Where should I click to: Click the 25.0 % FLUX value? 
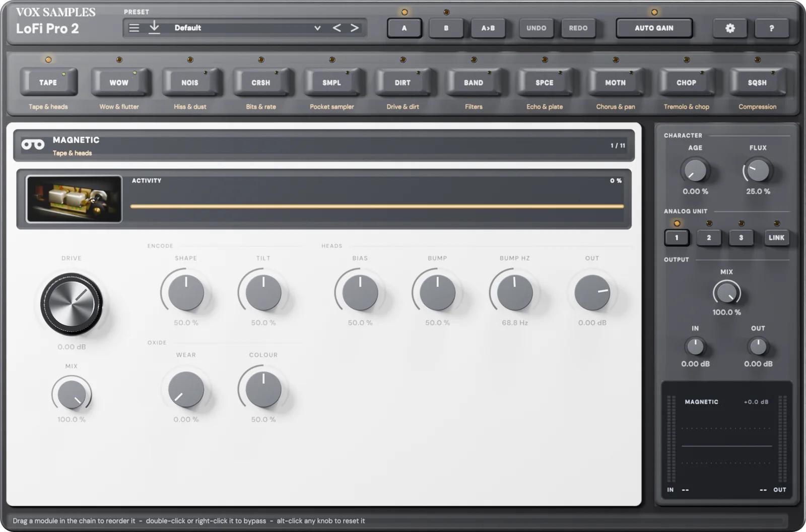[x=758, y=191]
